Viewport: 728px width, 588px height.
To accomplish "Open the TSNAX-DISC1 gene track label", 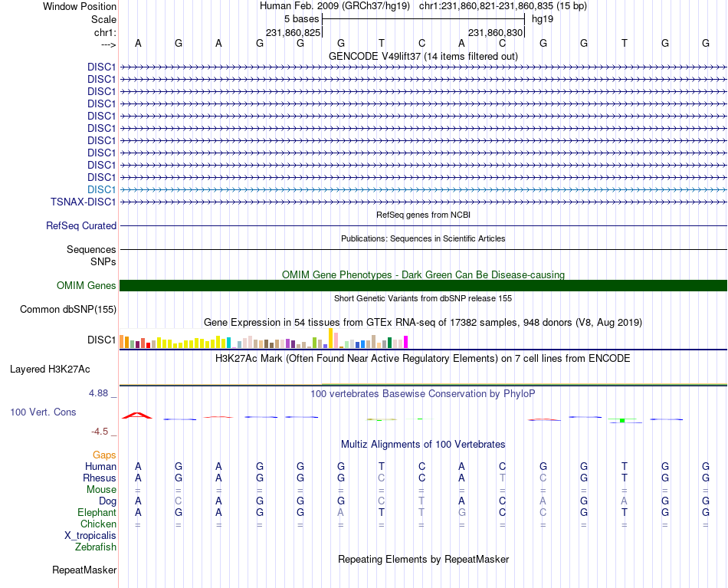I will 83,202.
